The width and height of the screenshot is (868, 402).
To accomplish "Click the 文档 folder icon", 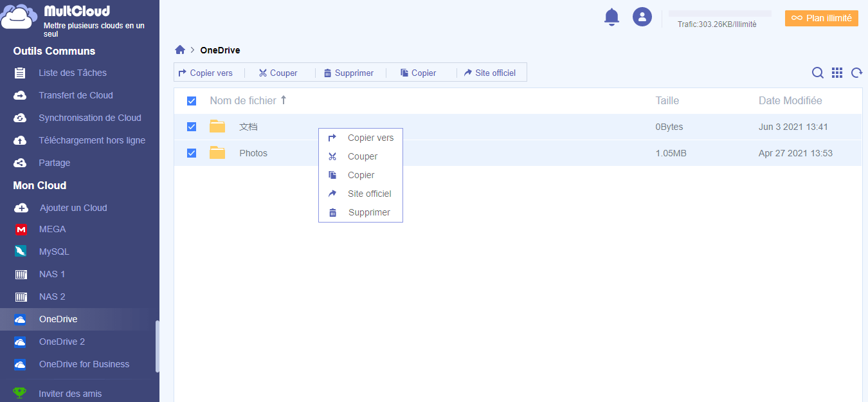I will [217, 127].
